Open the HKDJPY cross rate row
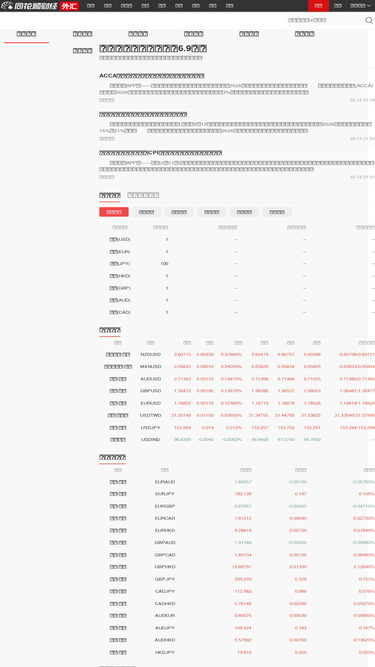This screenshot has height=667, width=375. tap(237, 652)
